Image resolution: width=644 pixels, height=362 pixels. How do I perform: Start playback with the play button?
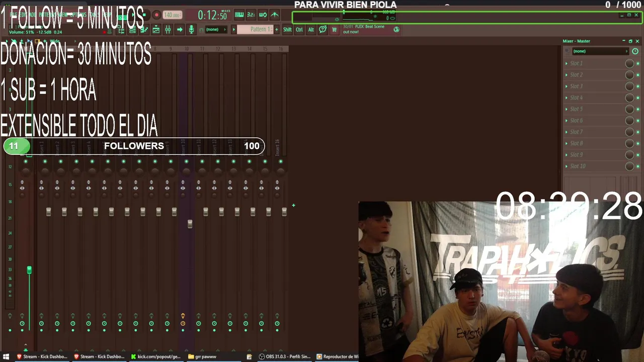[132, 15]
